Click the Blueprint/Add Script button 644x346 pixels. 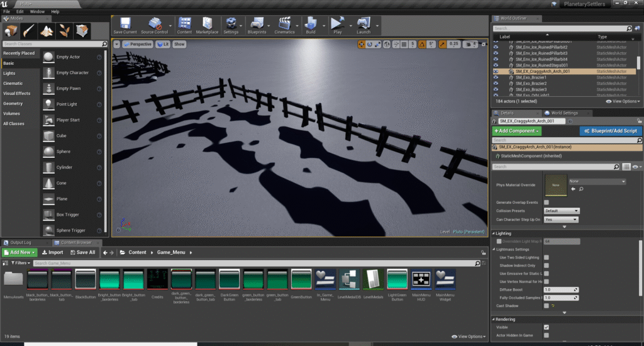(x=611, y=131)
